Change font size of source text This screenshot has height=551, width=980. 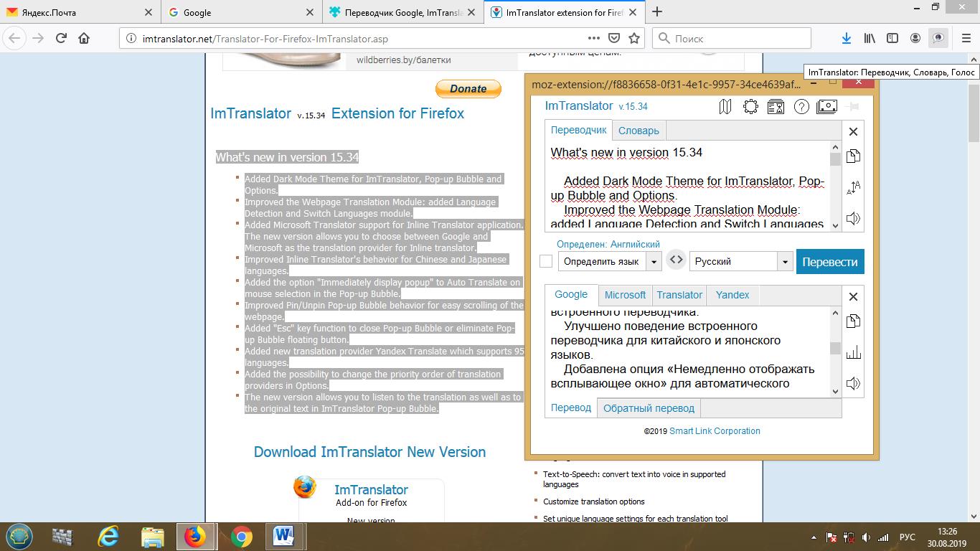(x=853, y=188)
